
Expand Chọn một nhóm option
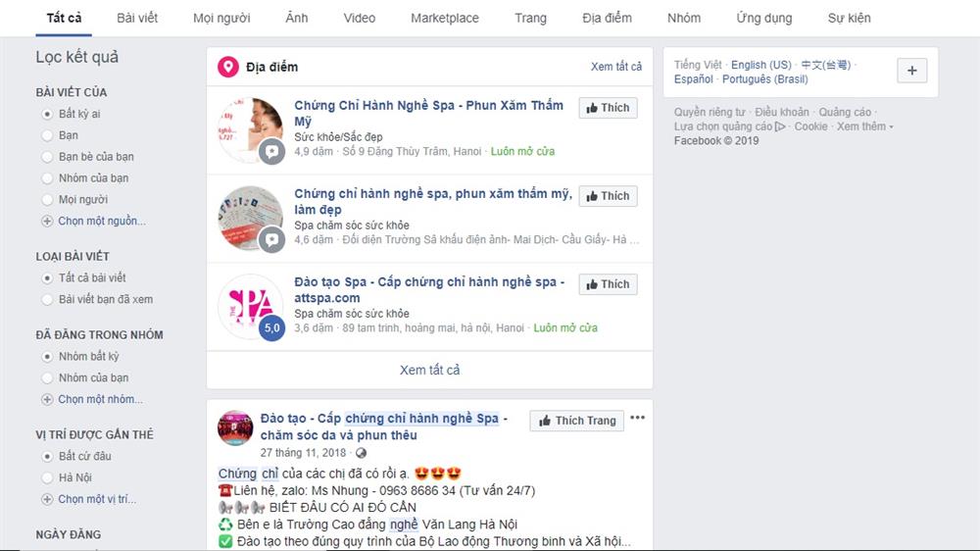pyautogui.click(x=92, y=399)
